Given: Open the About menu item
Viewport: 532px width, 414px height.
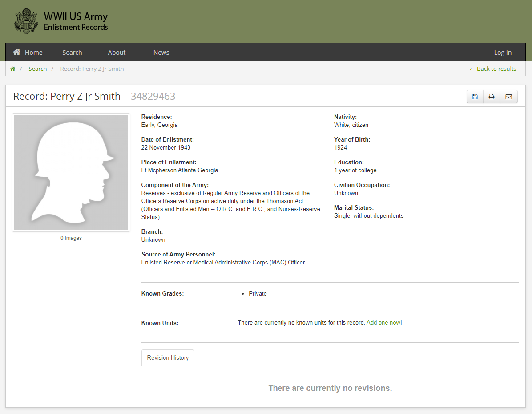Looking at the screenshot, I should (x=117, y=53).
